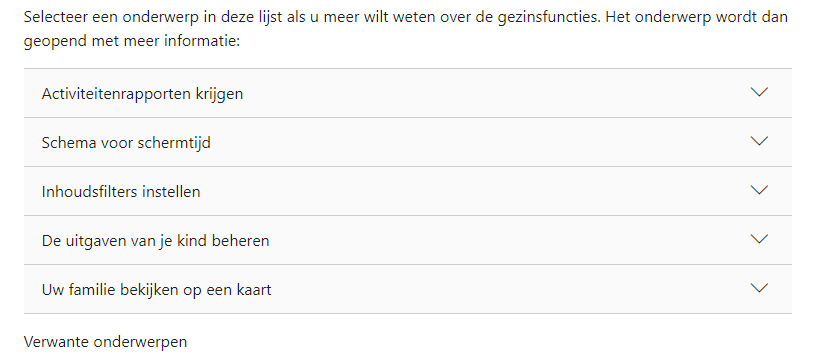Click chevron for De uitgaven van je kind beheren
This screenshot has height=364, width=836.
(759, 239)
